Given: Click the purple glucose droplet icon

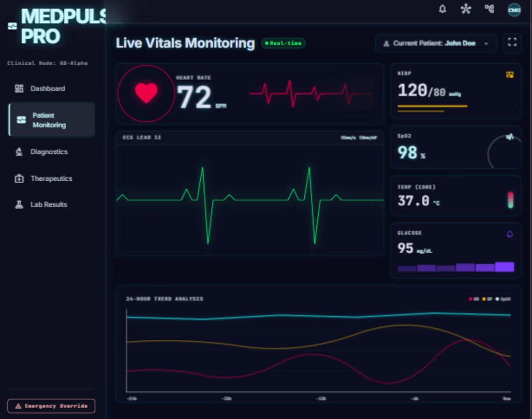Looking at the screenshot, I should pyautogui.click(x=510, y=234).
